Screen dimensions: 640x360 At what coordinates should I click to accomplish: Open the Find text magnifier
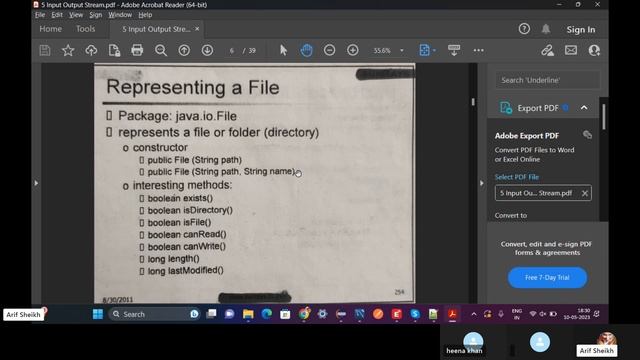(x=161, y=51)
